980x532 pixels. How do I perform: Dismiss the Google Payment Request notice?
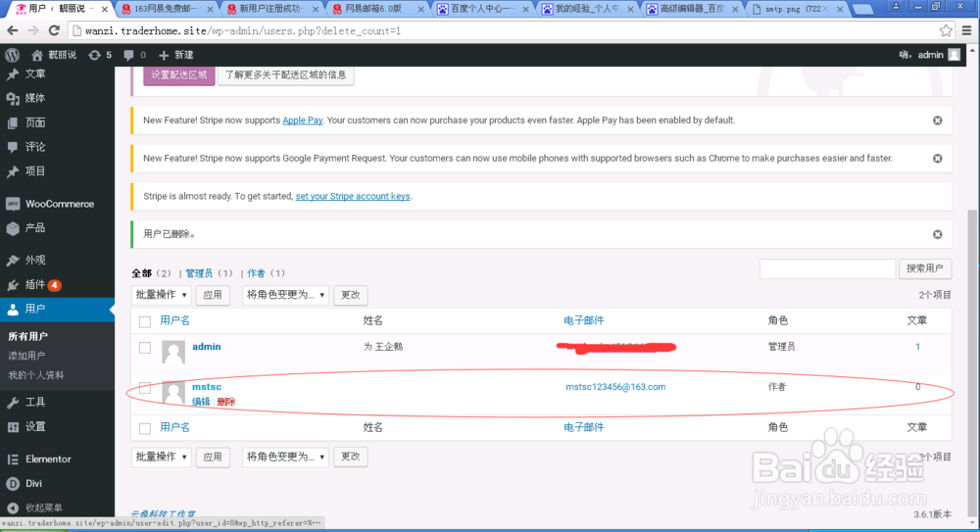[x=938, y=159]
